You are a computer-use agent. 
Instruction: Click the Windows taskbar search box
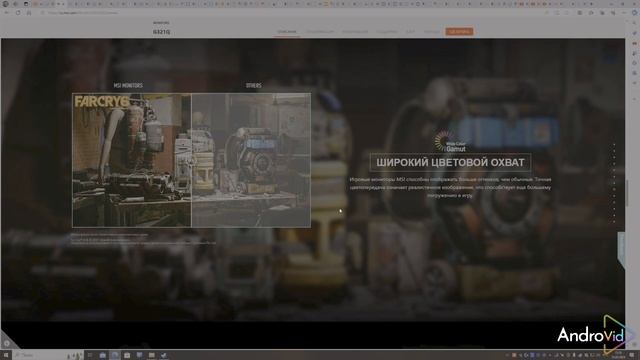(x=47, y=355)
